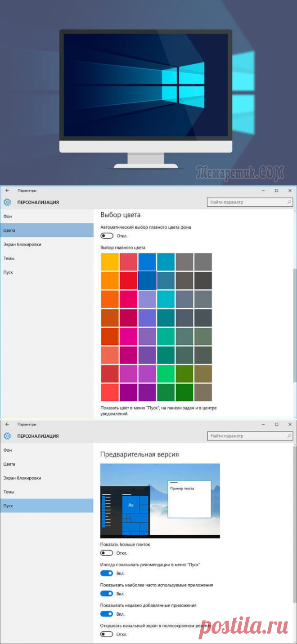The width and height of the screenshot is (297, 644).
Task: Enable Показать больше плиток switch
Action: 107,553
